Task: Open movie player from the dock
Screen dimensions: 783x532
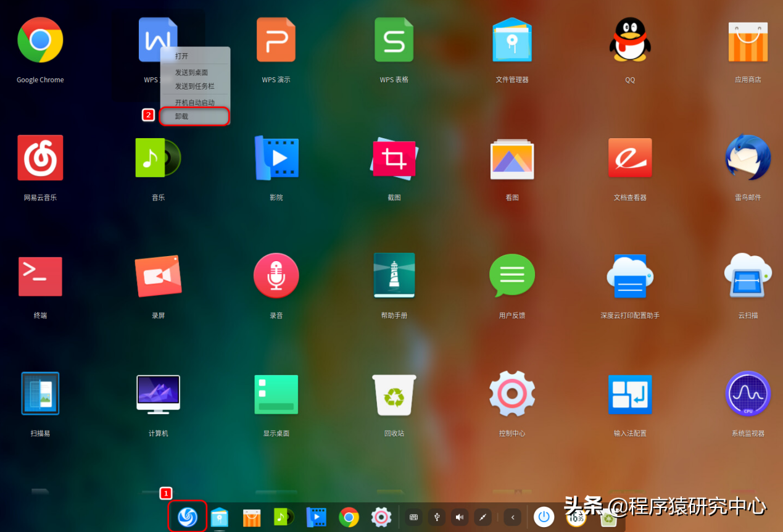Action: coord(316,517)
